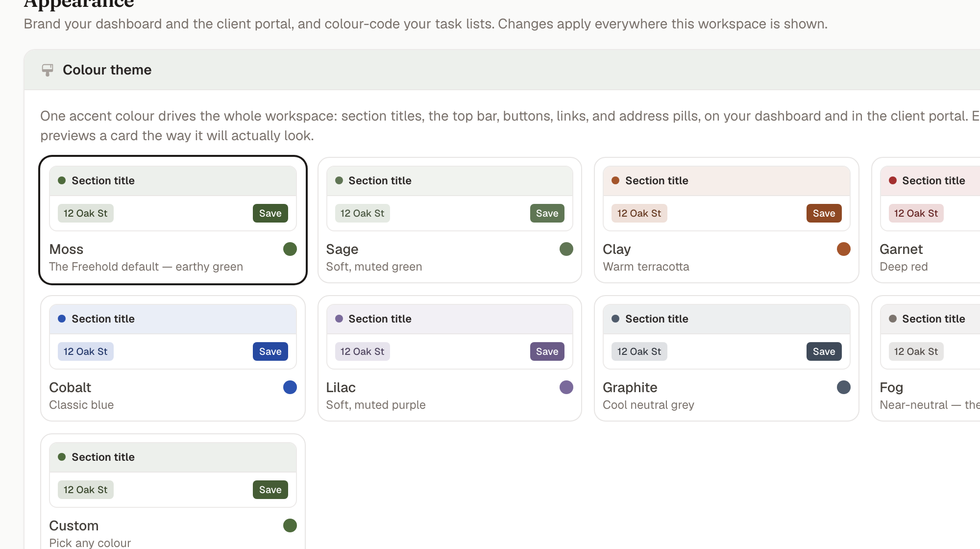Click the Custom theme colour swatch
The image size is (980, 549).
(x=290, y=525)
